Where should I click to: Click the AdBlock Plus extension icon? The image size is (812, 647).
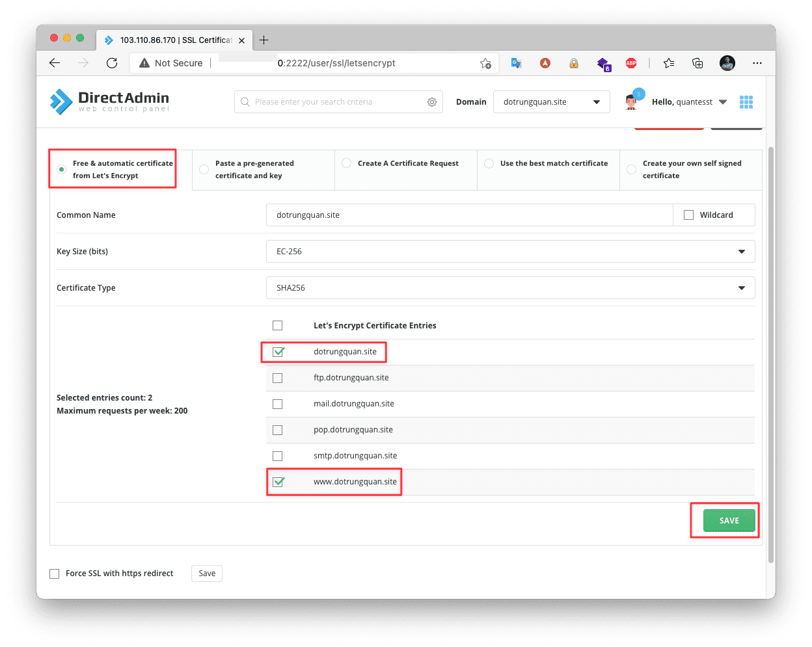tap(630, 63)
